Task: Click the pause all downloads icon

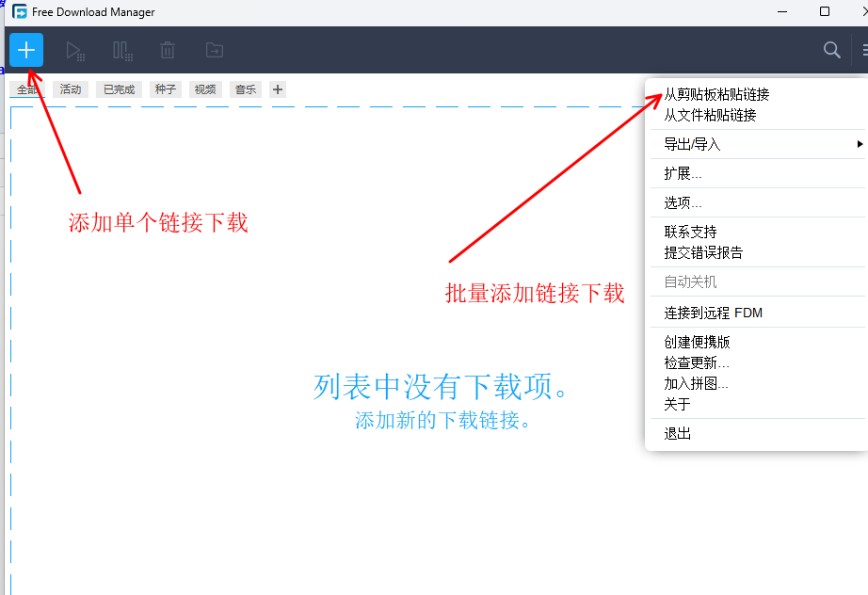Action: [x=122, y=50]
